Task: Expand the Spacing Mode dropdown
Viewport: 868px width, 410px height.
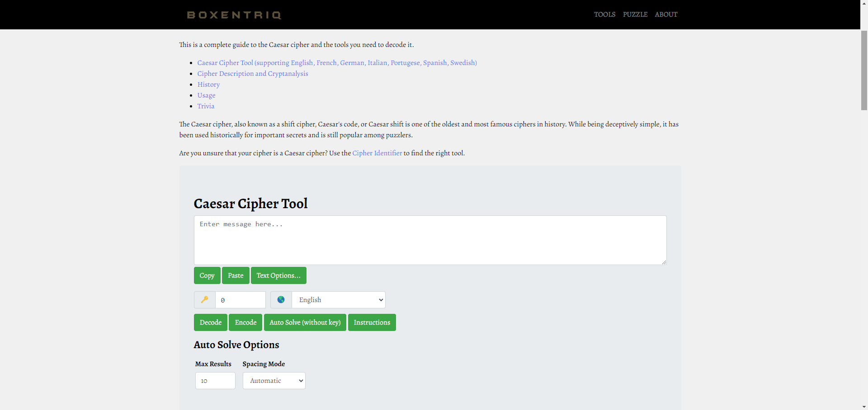Action: tap(274, 381)
